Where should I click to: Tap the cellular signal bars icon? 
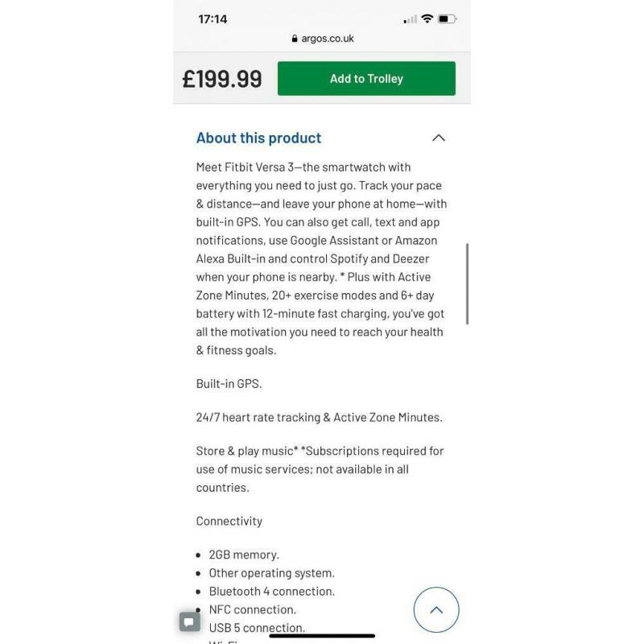[410, 19]
